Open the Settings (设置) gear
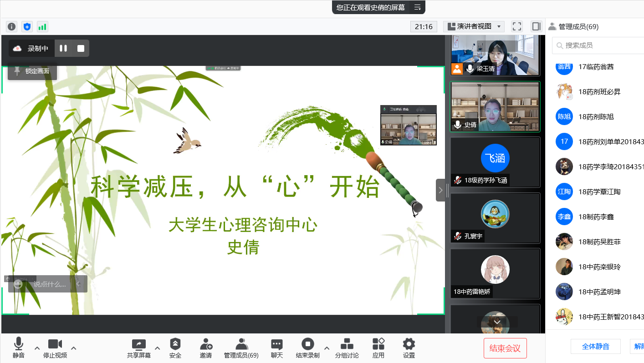The height and width of the screenshot is (363, 644). tap(409, 348)
